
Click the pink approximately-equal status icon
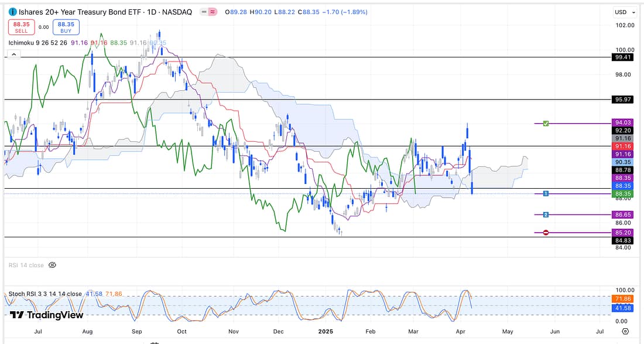212,12
